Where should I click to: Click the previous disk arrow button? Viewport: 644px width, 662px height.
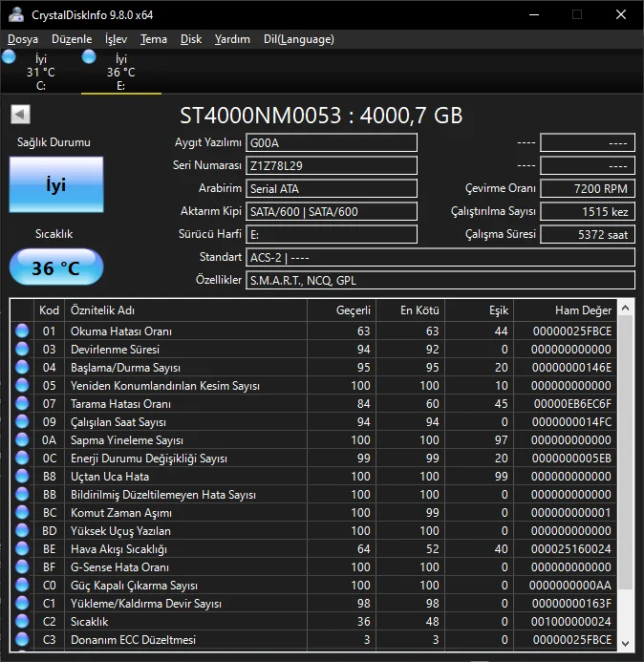click(x=20, y=114)
